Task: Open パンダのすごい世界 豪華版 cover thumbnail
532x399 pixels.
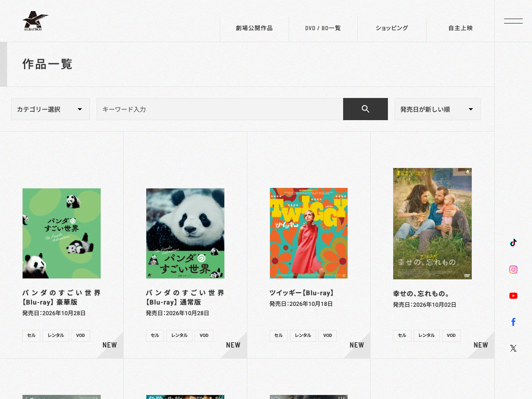Action: (x=62, y=233)
